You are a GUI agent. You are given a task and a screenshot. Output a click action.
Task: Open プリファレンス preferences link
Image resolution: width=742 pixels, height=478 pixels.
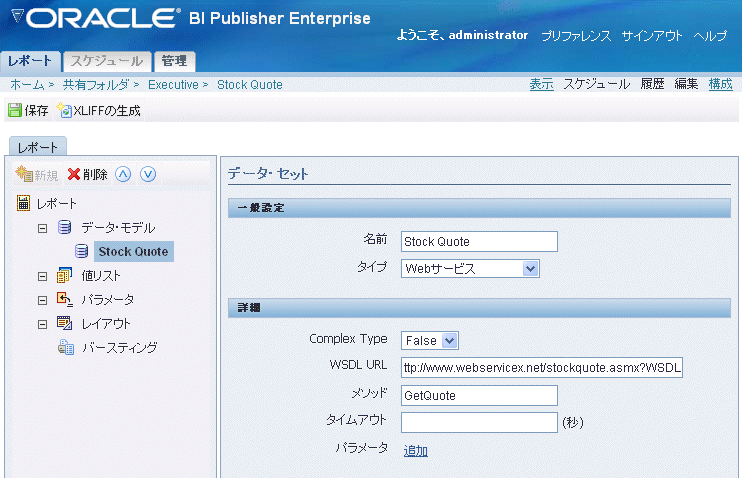pyautogui.click(x=576, y=36)
